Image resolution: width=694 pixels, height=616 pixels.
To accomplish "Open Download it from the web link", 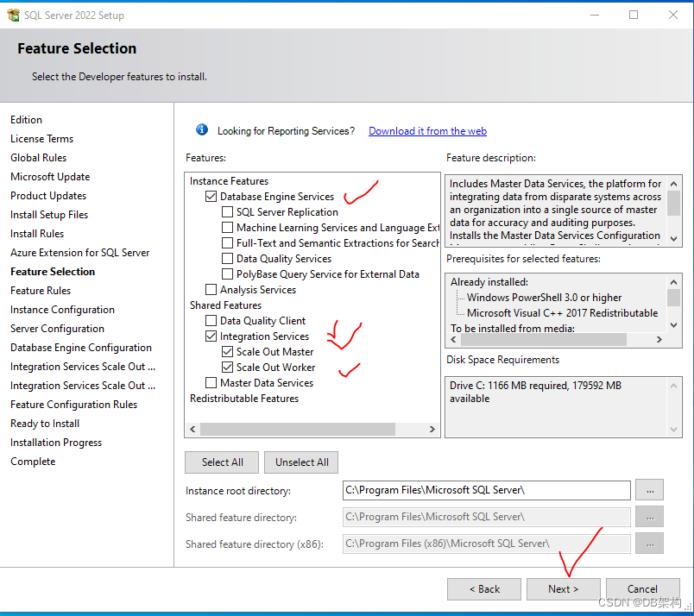I will (x=427, y=131).
